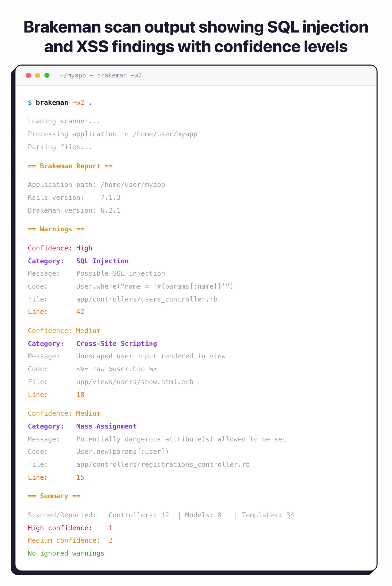
Task: Click the yellow minimize window dot
Action: coord(38,75)
